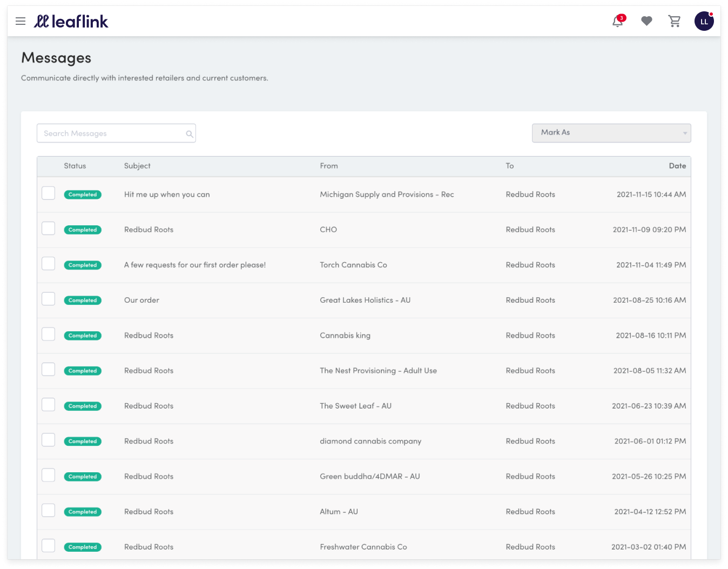The width and height of the screenshot is (728, 569).
Task: Click Completed badge on 'Our order' row
Action: (x=83, y=300)
